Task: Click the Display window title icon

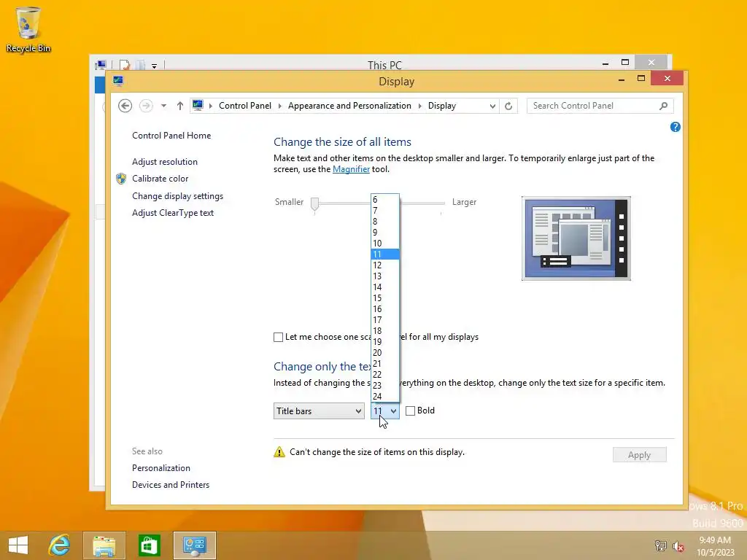Action: [118, 81]
